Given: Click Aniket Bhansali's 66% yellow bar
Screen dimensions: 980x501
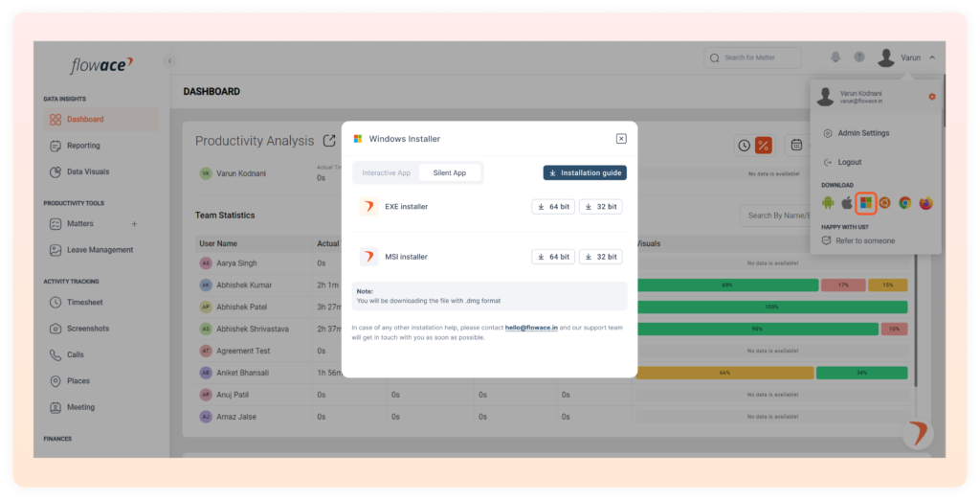Looking at the screenshot, I should (724, 373).
